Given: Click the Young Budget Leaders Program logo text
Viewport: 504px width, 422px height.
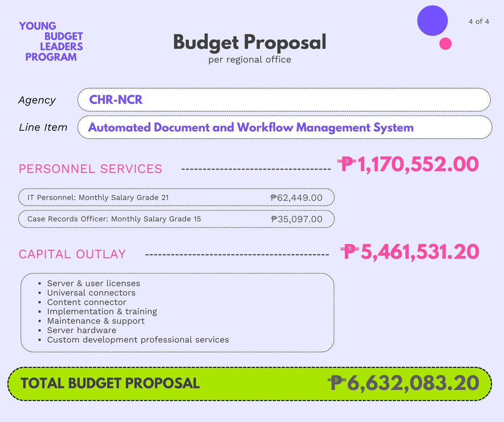Looking at the screenshot, I should tap(51, 42).
